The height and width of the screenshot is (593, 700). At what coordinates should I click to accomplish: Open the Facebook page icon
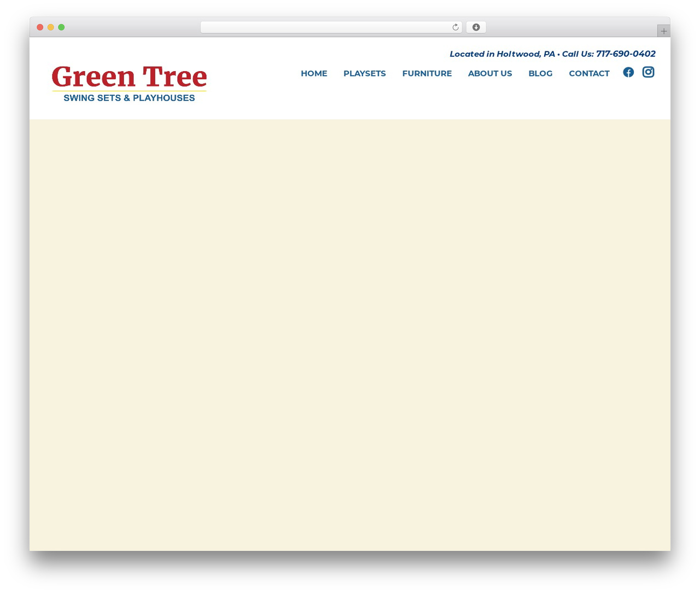[628, 72]
